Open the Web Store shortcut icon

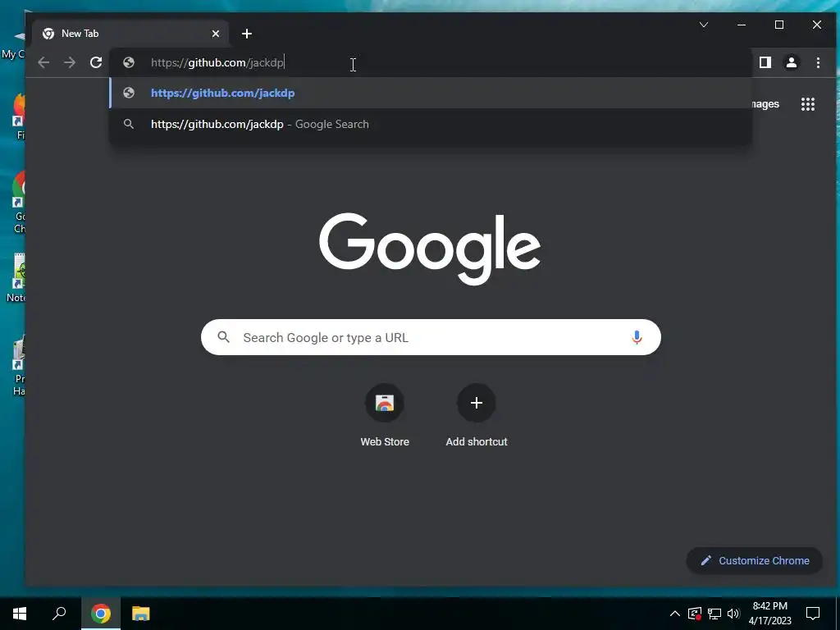point(385,403)
